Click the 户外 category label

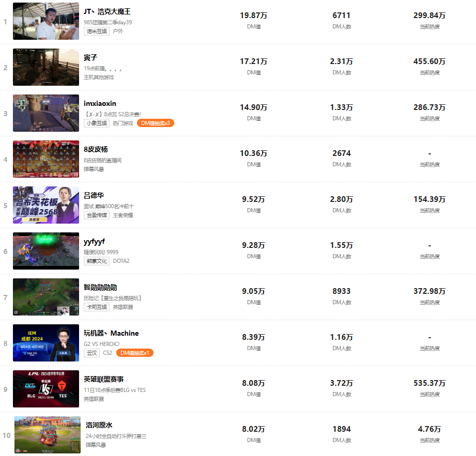(x=118, y=31)
